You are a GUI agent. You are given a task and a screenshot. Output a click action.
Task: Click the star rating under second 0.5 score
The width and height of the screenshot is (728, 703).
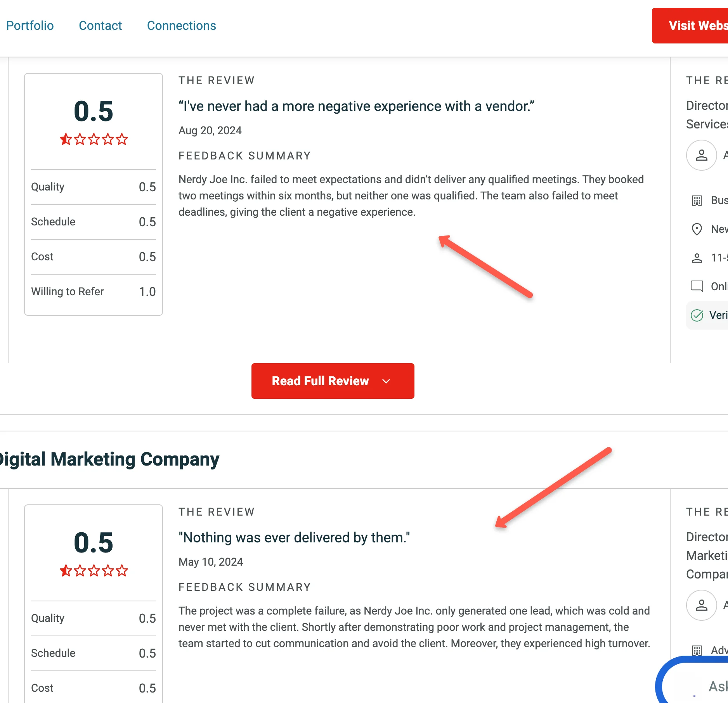[x=94, y=570]
